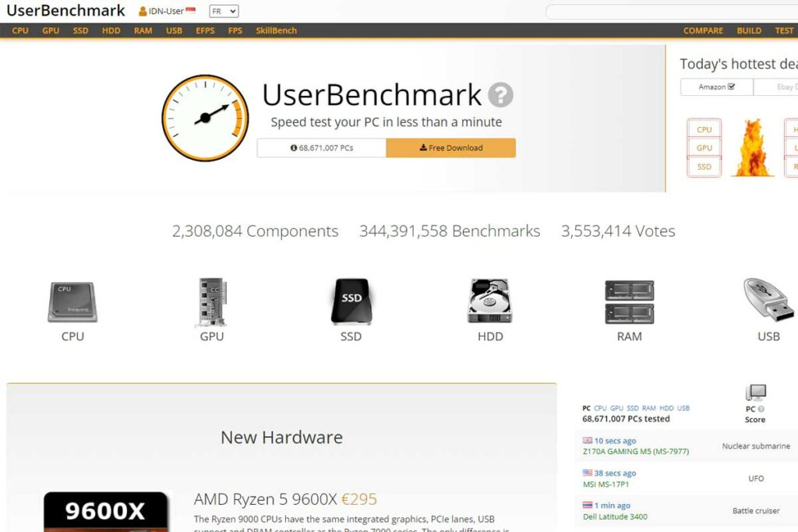Image resolution: width=798 pixels, height=532 pixels.
Task: Open the FR language dropdown
Action: [x=223, y=12]
